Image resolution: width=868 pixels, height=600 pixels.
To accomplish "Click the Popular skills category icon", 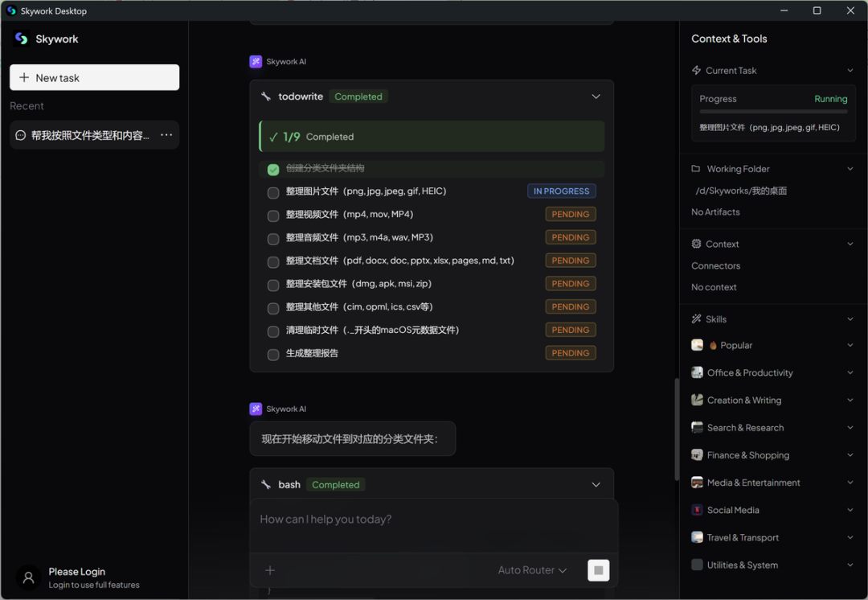I will [x=697, y=345].
